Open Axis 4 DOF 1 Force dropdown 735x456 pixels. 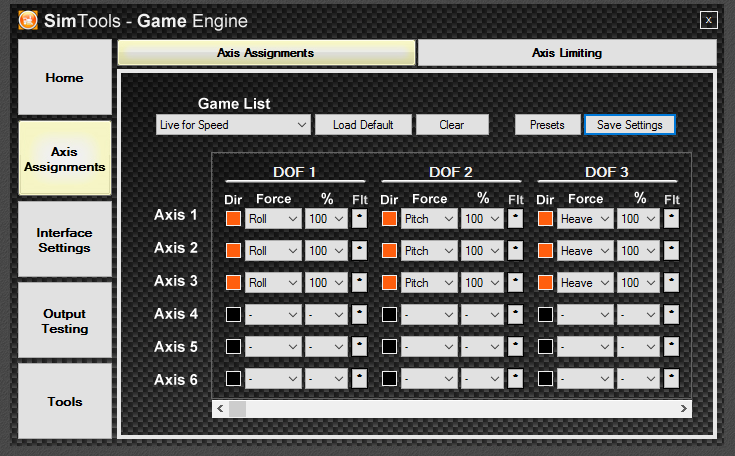(273, 314)
